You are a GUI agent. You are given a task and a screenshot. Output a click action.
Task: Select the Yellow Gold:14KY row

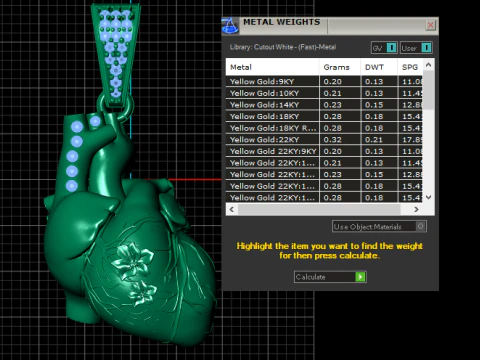[x=324, y=105]
